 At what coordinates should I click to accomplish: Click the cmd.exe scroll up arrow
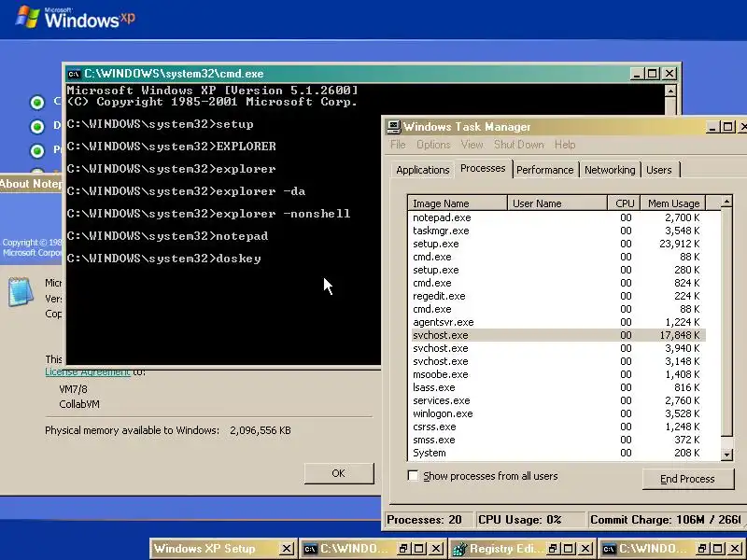coord(669,91)
